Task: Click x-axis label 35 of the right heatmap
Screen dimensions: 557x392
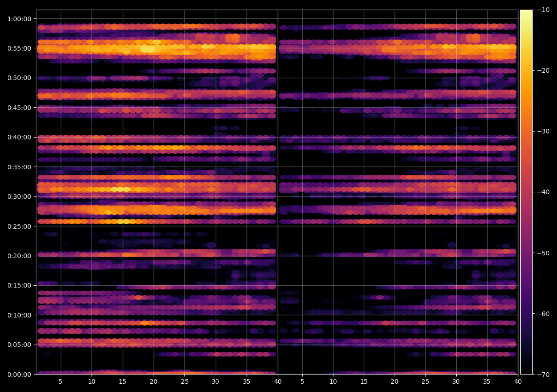Action: pyautogui.click(x=487, y=382)
